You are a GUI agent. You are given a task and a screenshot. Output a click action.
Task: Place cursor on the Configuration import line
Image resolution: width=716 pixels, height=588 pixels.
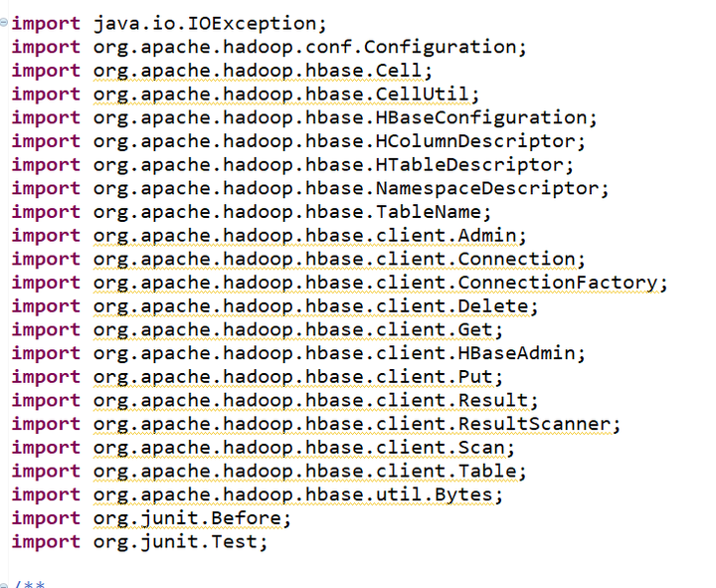point(309,47)
